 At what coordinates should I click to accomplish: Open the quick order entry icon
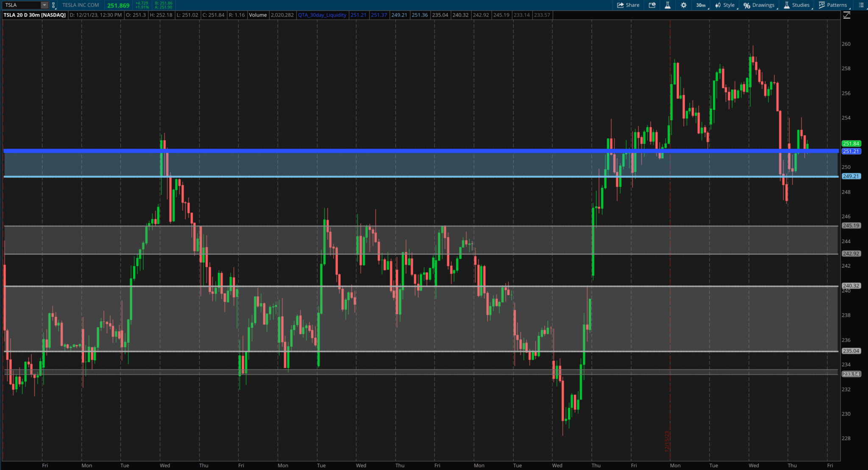tap(652, 5)
